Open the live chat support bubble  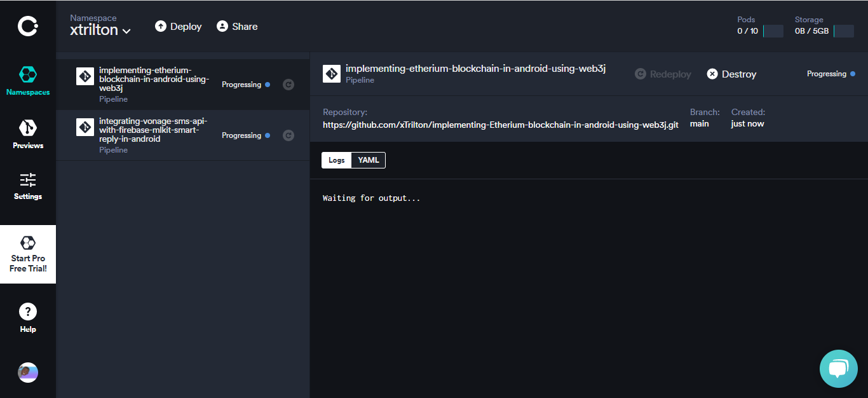coord(838,368)
